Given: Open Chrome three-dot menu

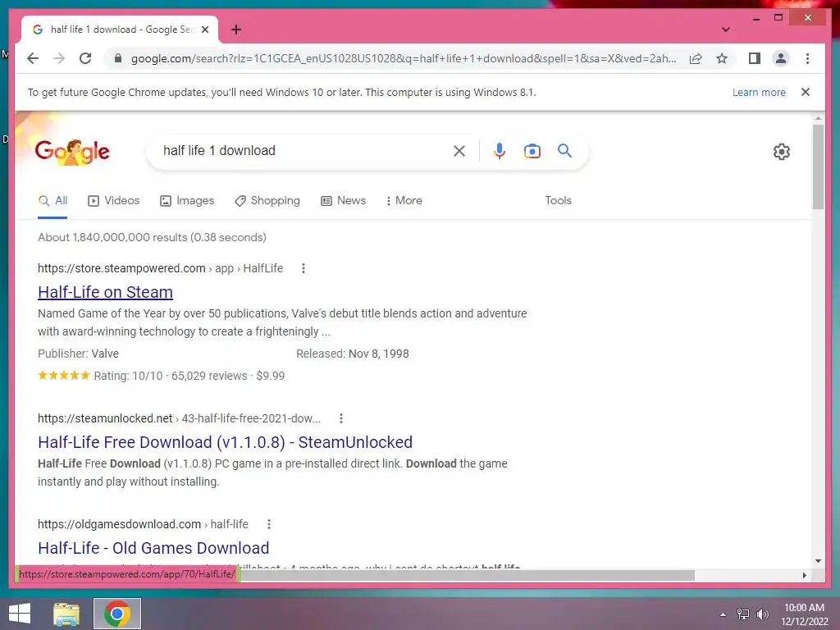Looking at the screenshot, I should click(x=807, y=58).
